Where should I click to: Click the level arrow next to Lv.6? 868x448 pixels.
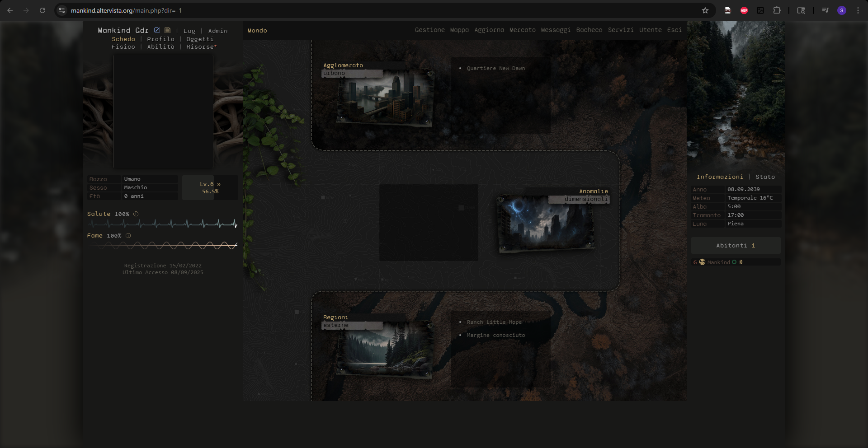point(219,184)
